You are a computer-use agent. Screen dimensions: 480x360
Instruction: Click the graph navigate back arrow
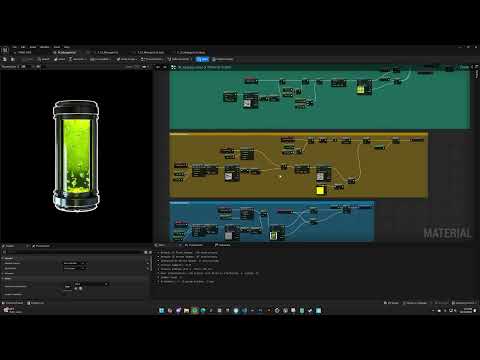158,67
